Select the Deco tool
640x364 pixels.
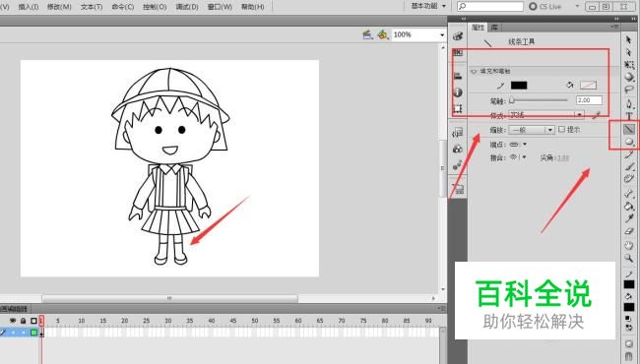click(x=628, y=178)
